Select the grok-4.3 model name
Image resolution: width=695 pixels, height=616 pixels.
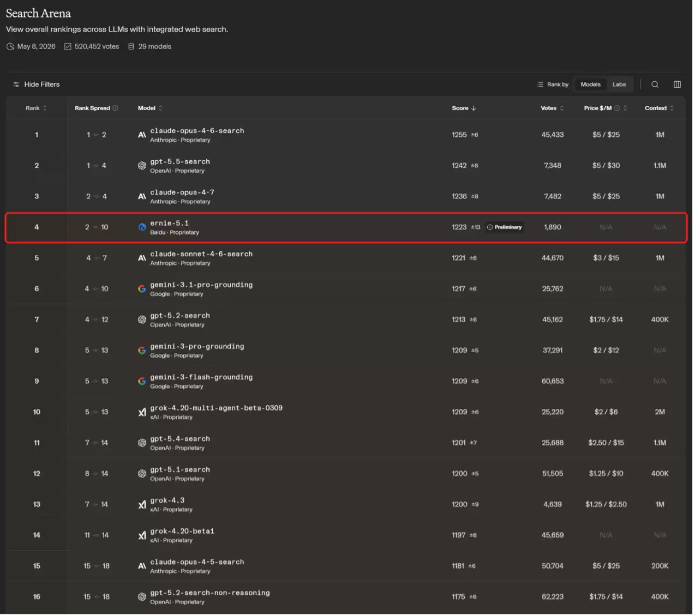167,501
